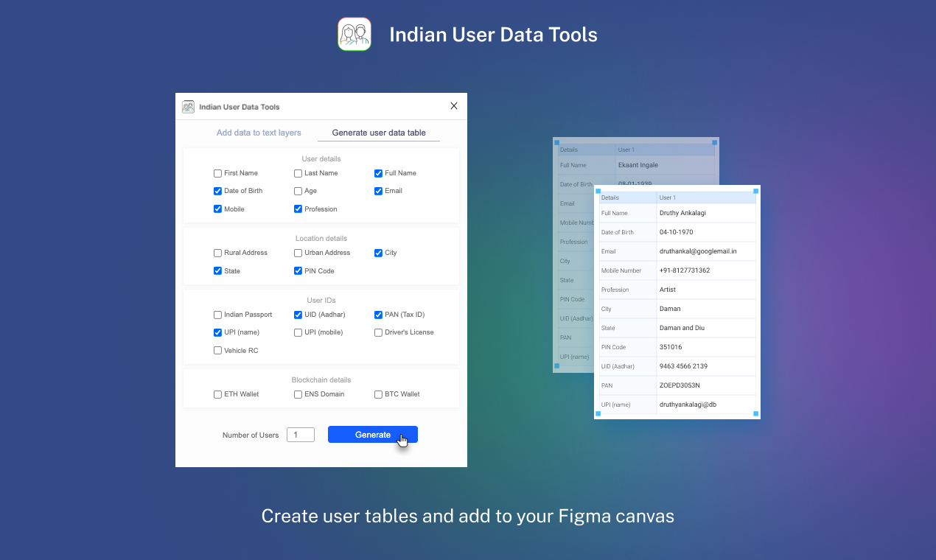Enable the Vehicle RC checkbox
Viewport: 936px width, 560px height.
[217, 350]
